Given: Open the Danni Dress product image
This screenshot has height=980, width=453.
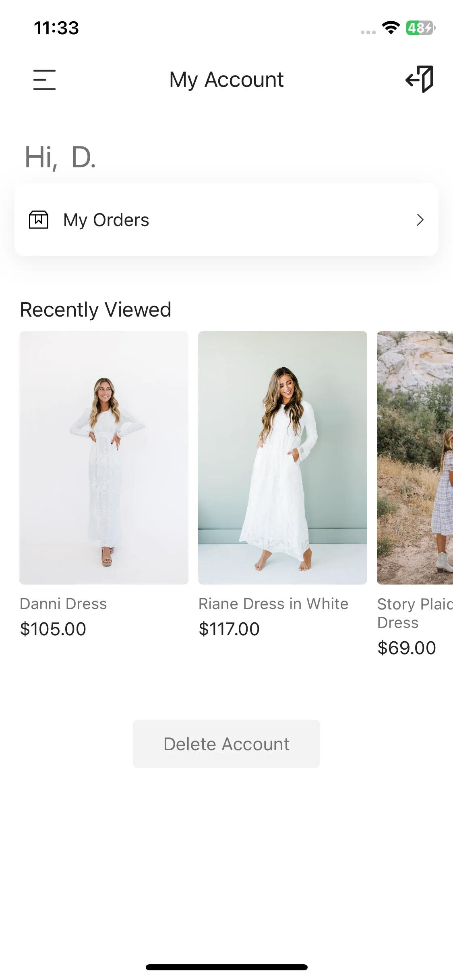Looking at the screenshot, I should [104, 457].
